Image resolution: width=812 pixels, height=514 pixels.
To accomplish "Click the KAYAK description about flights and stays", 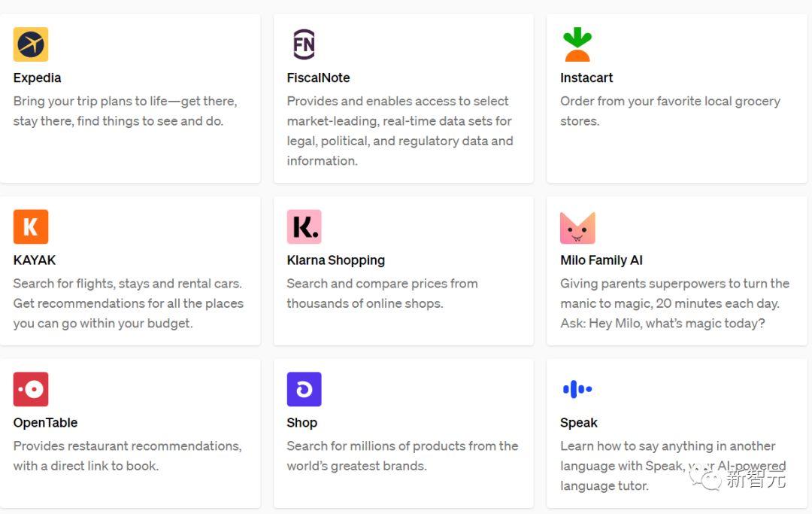I will click(128, 303).
